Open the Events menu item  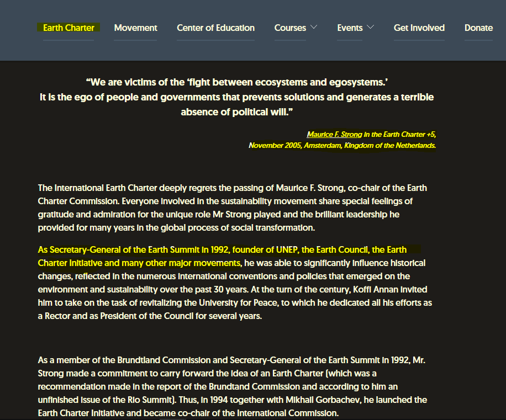tap(350, 28)
